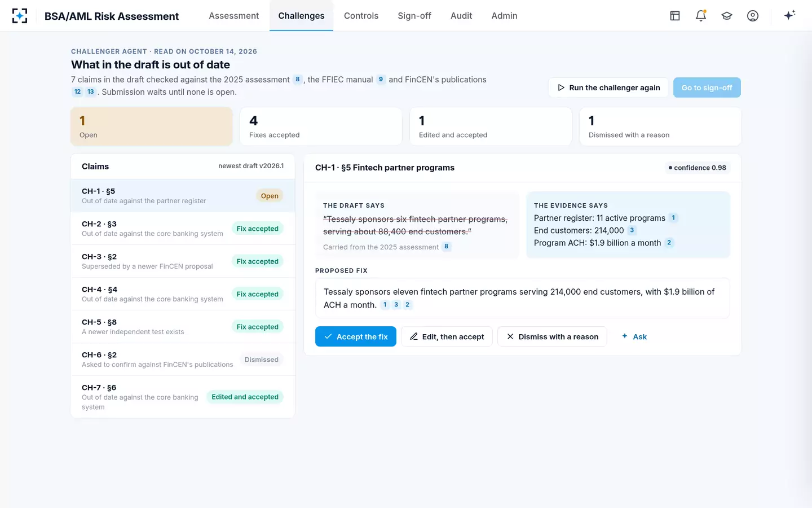Screen dimensions: 812x508
Task: Go to the Audit tab
Action: [x=461, y=16]
